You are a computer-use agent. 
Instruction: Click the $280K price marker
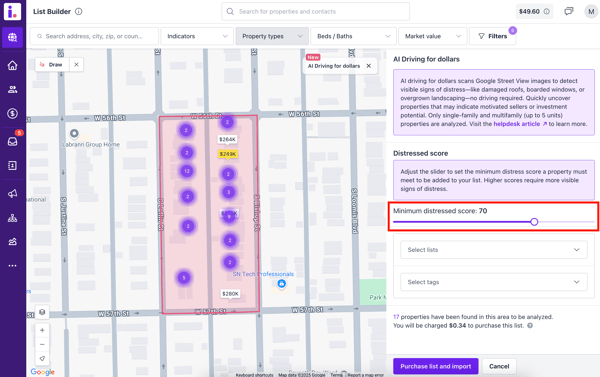pos(230,294)
